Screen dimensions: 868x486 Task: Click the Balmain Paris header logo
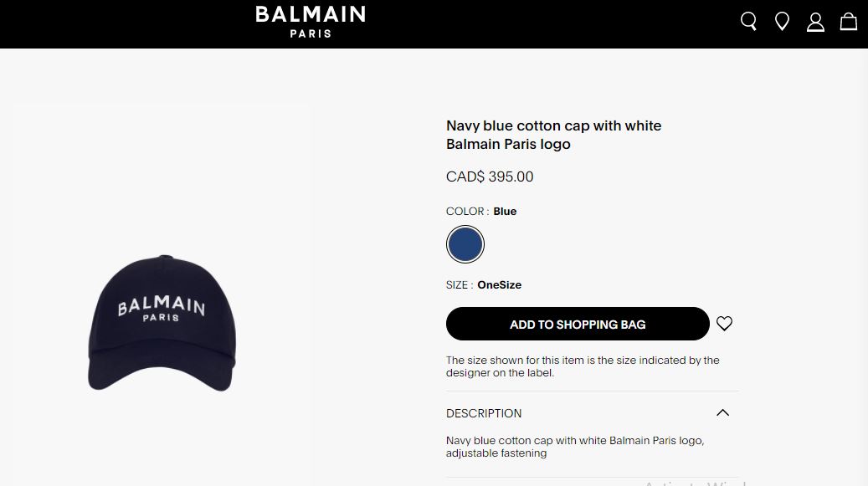coord(311,22)
